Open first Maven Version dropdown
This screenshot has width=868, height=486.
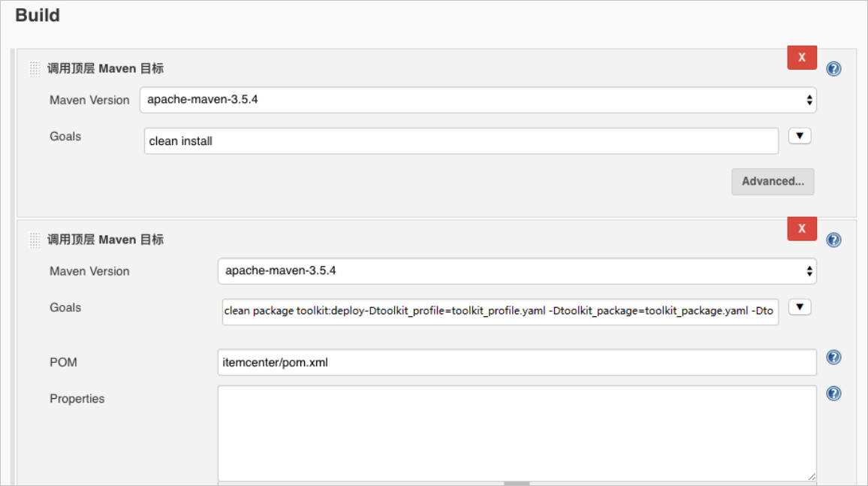(478, 100)
